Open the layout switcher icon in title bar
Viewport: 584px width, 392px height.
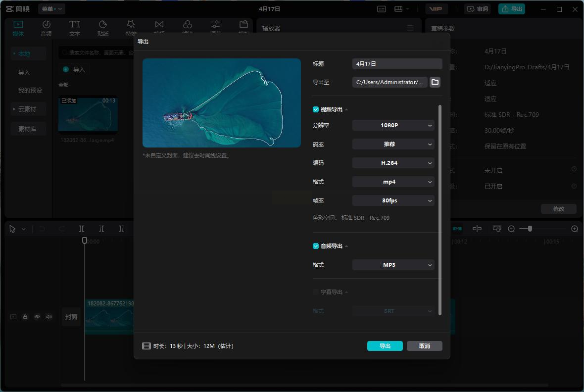(398, 9)
